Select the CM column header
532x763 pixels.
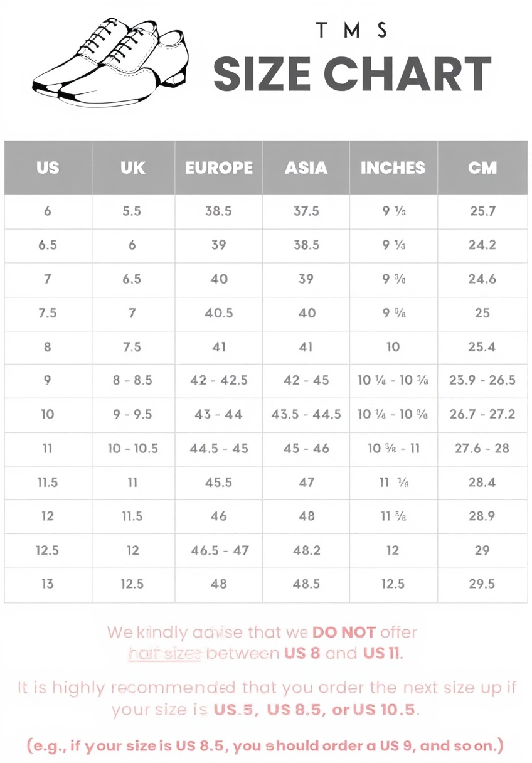[x=482, y=168]
